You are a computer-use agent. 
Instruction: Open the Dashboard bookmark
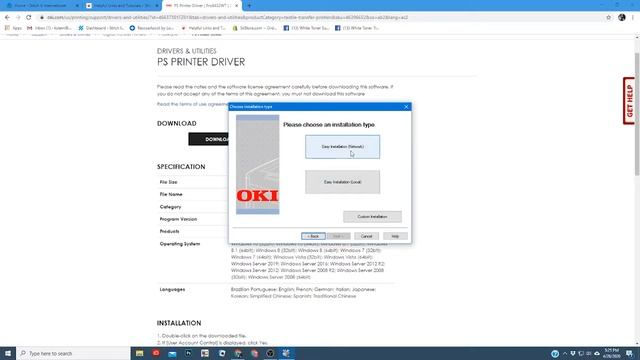point(101,28)
